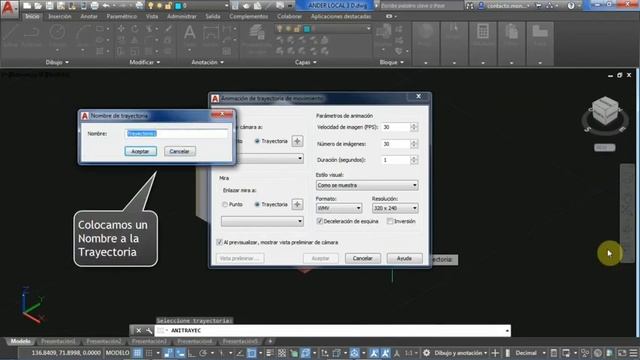
Task: Click Cancelar in the animation dialog
Action: click(x=362, y=258)
